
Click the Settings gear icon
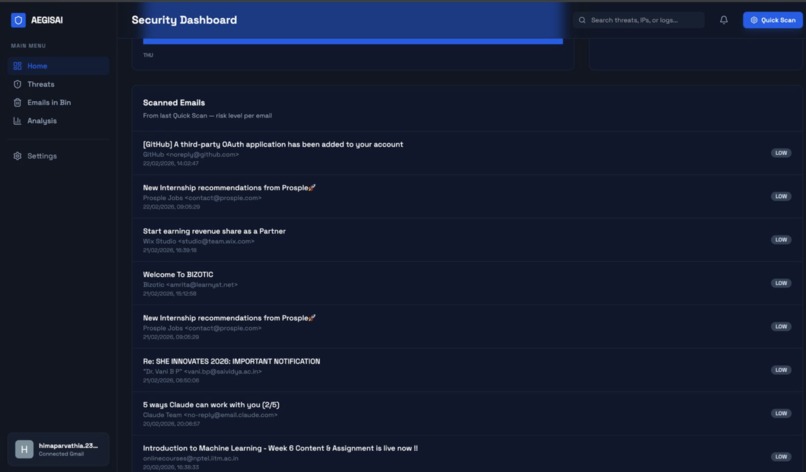pos(17,156)
